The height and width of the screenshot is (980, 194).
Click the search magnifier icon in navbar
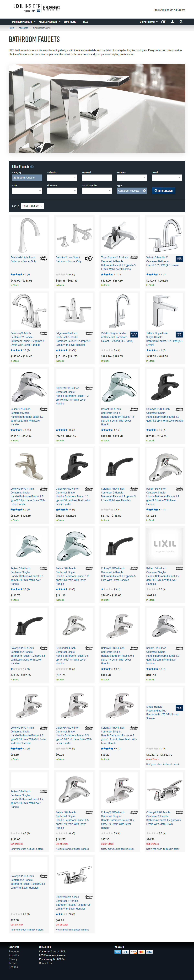[x=181, y=22]
